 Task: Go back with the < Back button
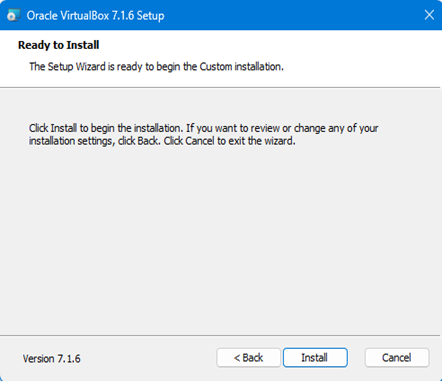tap(248, 358)
